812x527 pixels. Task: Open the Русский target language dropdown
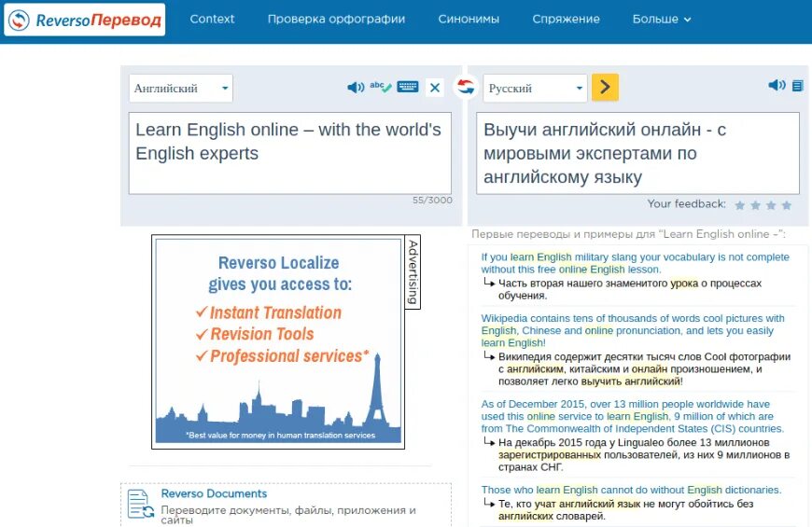point(535,89)
